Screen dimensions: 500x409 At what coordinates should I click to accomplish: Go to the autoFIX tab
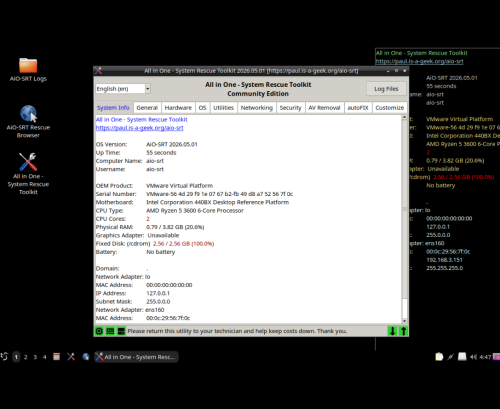pos(358,108)
